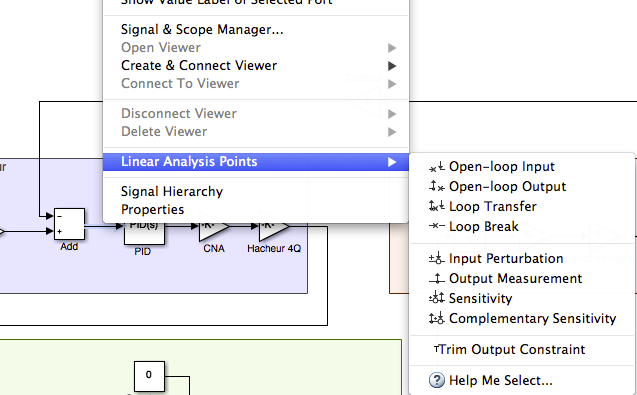Click the Loop Transfer icon

(437, 206)
